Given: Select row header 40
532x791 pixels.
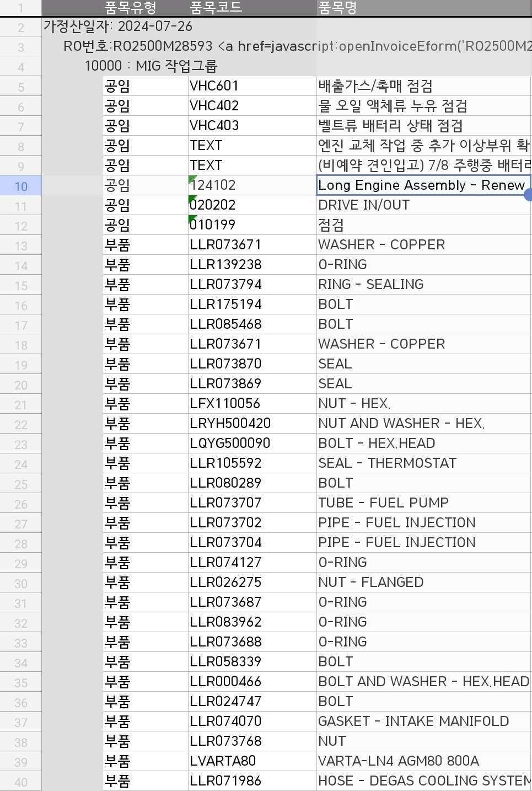Looking at the screenshot, I should (x=21, y=782).
